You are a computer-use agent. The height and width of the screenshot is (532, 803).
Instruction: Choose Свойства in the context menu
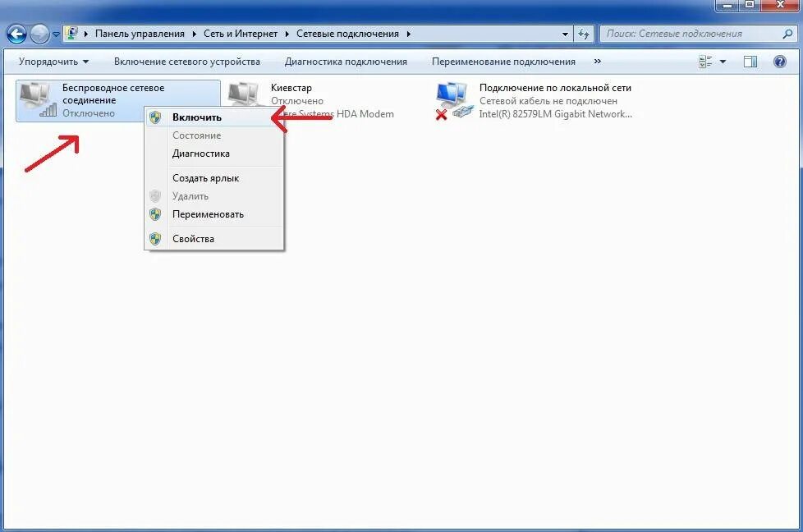[x=214, y=239]
